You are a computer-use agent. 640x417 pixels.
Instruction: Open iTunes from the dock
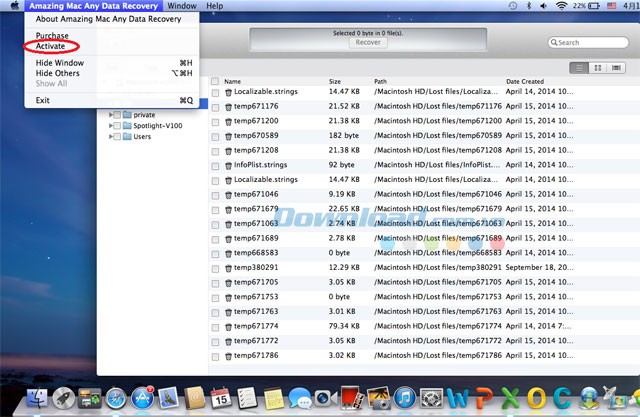pos(404,399)
